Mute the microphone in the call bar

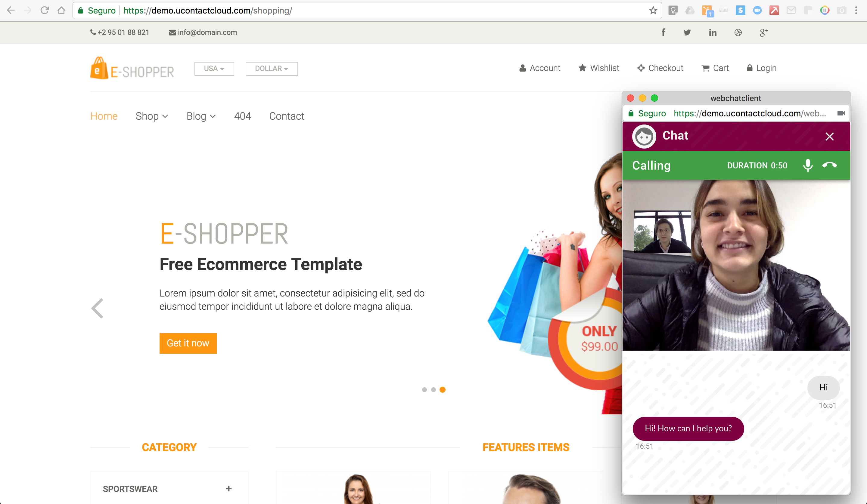807,165
